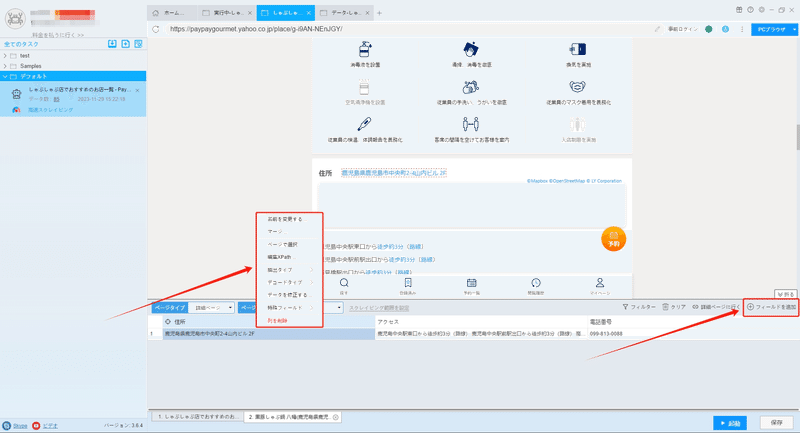Click the 折る collapse panel button
Image resolution: width=800 pixels, height=433 pixels.
click(785, 294)
